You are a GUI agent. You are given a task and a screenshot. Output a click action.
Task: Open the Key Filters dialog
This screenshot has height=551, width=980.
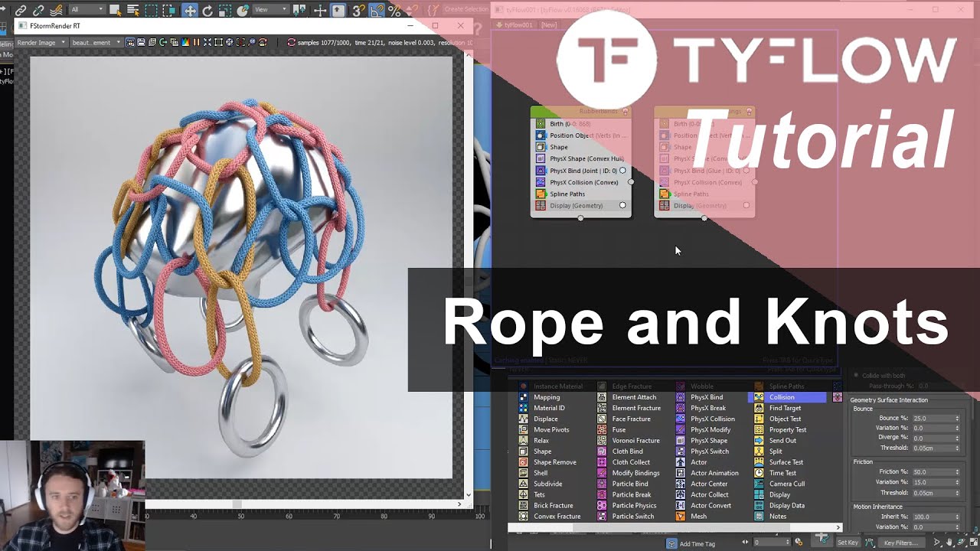pyautogui.click(x=900, y=543)
